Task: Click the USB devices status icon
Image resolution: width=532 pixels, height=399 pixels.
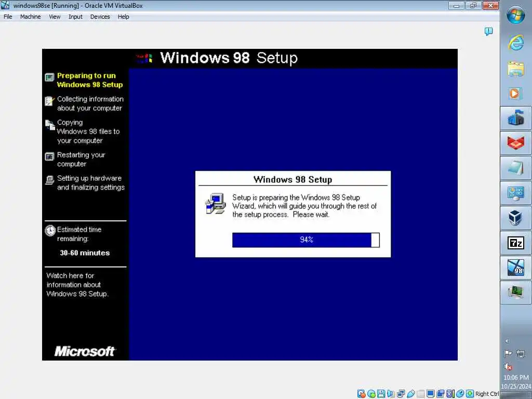Action: [x=411, y=394]
